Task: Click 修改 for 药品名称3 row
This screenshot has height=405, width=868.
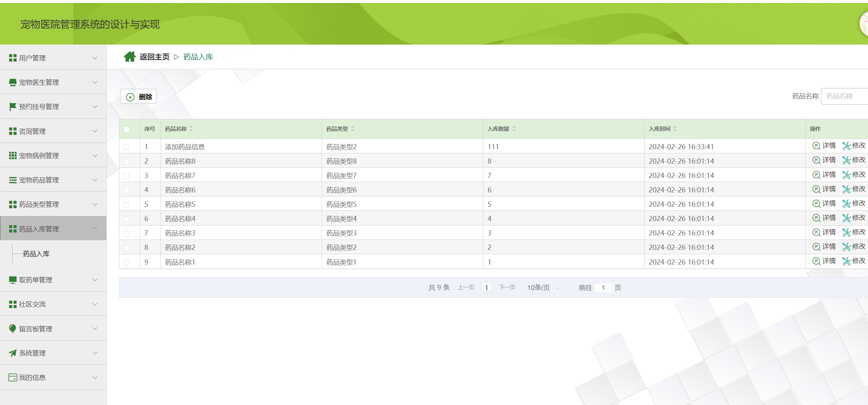Action: 854,232
